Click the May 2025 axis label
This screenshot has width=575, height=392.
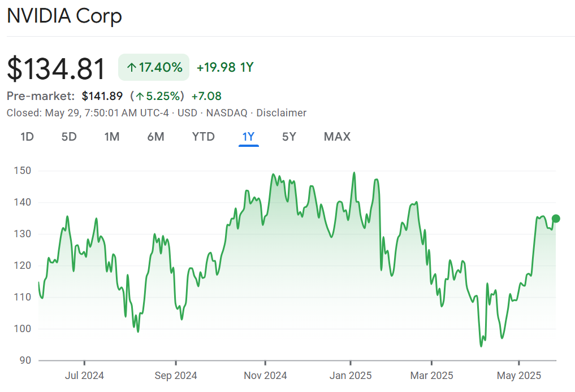coord(519,375)
